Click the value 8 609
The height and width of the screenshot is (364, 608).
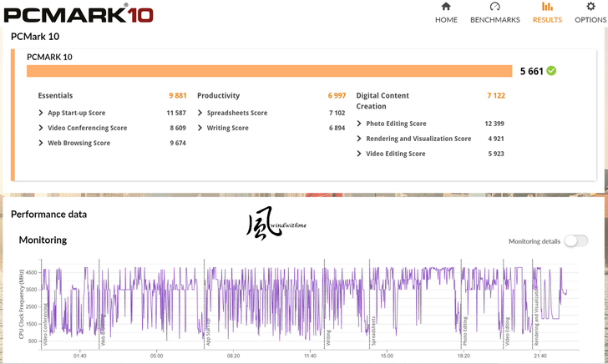click(178, 128)
